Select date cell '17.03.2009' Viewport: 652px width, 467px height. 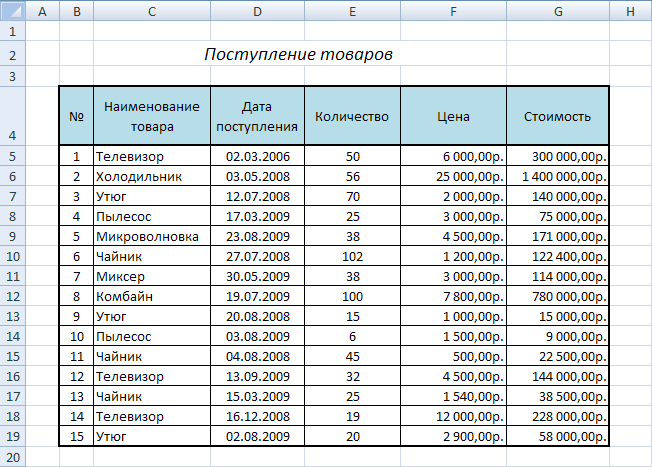257,216
